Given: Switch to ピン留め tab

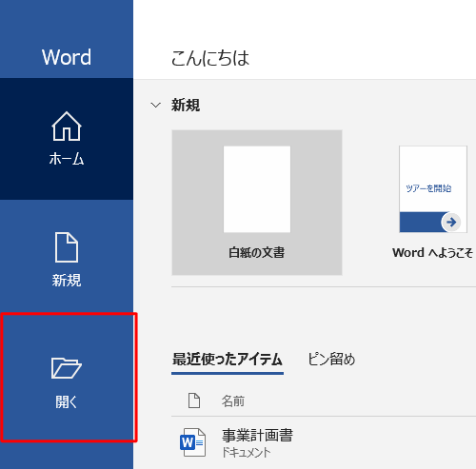Looking at the screenshot, I should tap(331, 360).
